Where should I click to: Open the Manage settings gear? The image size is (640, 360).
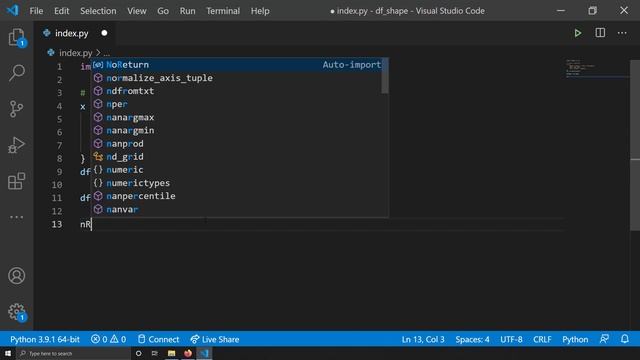(16, 312)
